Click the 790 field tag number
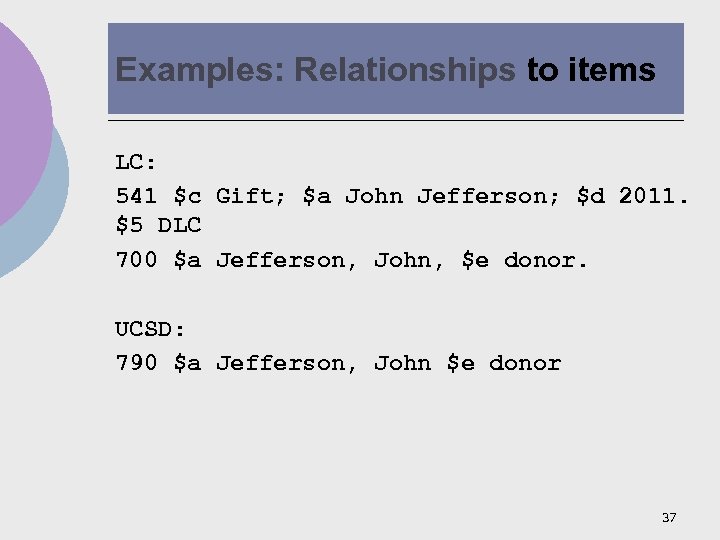Viewport: 720px width, 540px height. 137,363
